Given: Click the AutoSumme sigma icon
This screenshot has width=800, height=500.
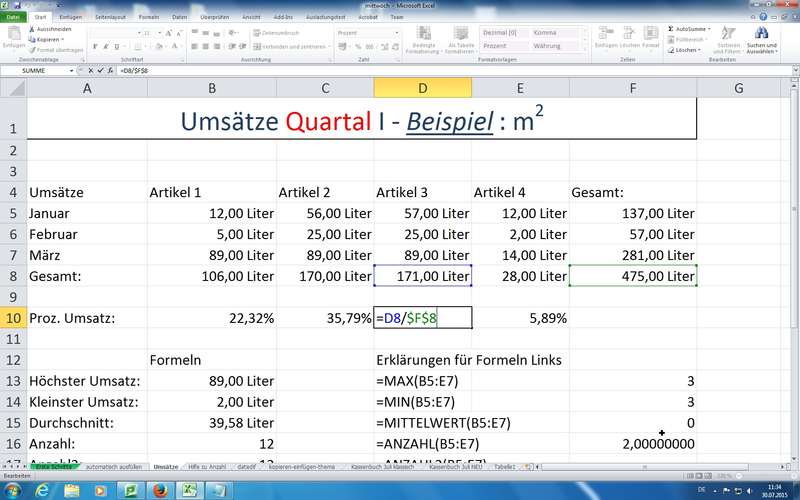Looking at the screenshot, I should tap(671, 29).
